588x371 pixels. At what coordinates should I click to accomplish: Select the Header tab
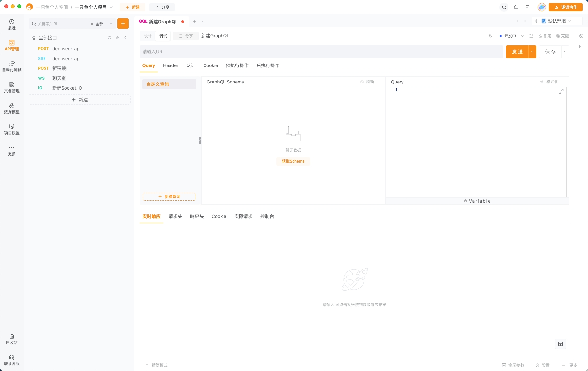point(171,65)
